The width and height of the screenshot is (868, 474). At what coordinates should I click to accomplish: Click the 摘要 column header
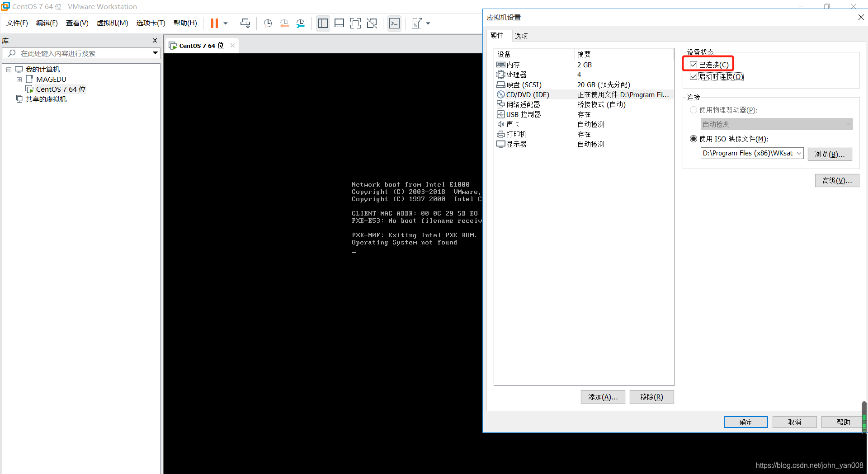[x=624, y=54]
